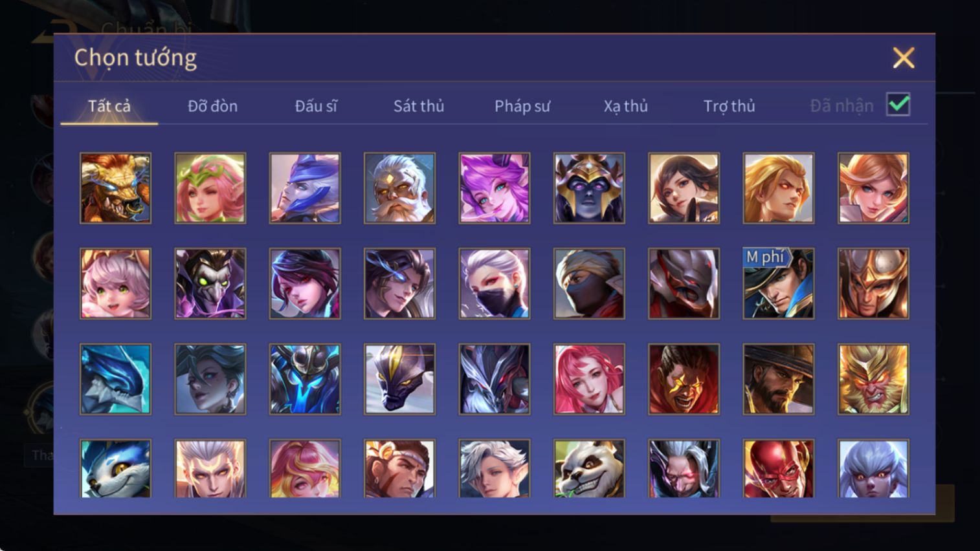Screen dimensions: 980x551
Task: Choose the pink-haired girl with leaf crown
Action: coord(210,188)
